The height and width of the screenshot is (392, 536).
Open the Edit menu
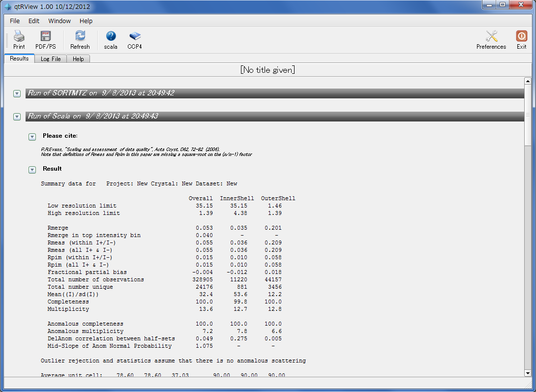34,21
